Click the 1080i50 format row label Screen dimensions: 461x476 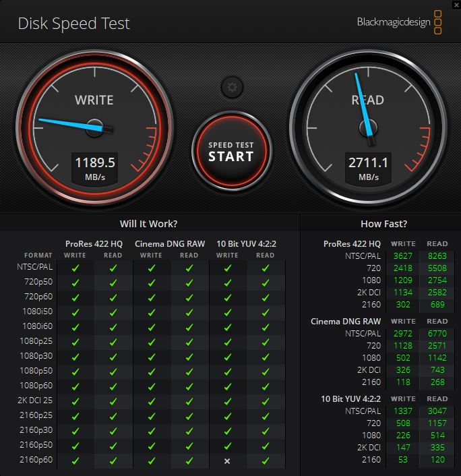[37, 311]
